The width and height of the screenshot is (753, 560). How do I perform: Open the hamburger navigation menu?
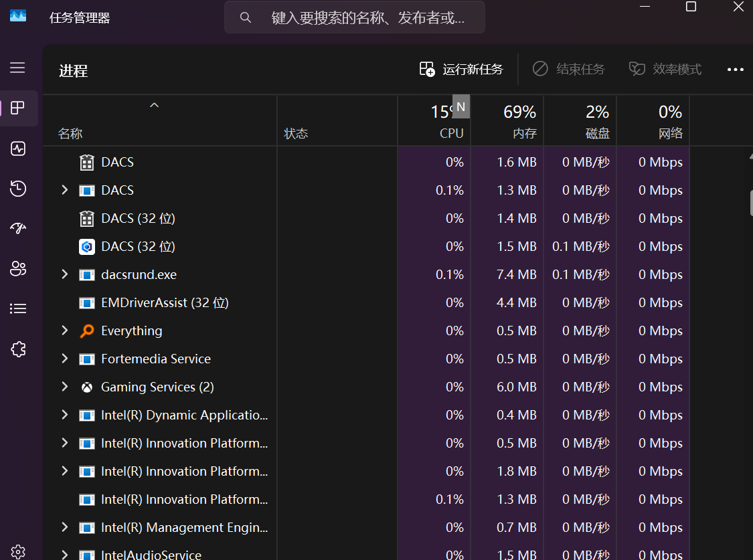18,68
